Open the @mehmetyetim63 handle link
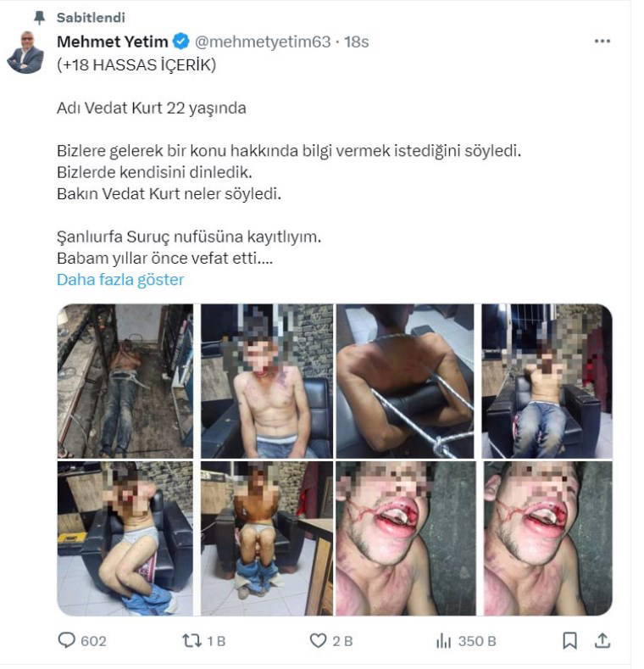Image resolution: width=644 pixels, height=669 pixels. (x=263, y=41)
